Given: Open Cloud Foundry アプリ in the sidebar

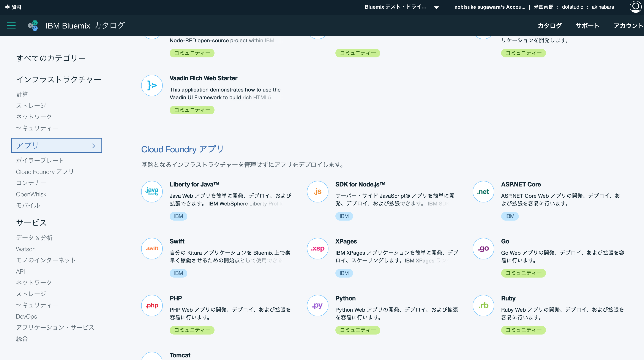Looking at the screenshot, I should tap(44, 172).
